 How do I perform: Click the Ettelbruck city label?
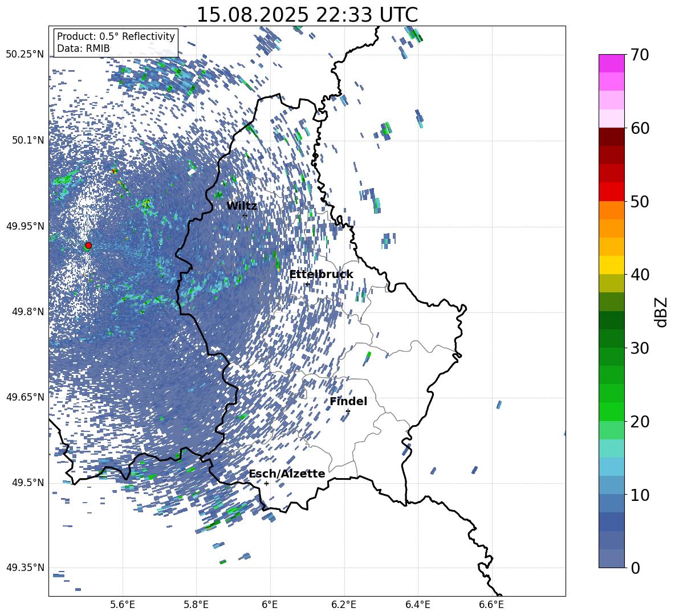(x=321, y=275)
